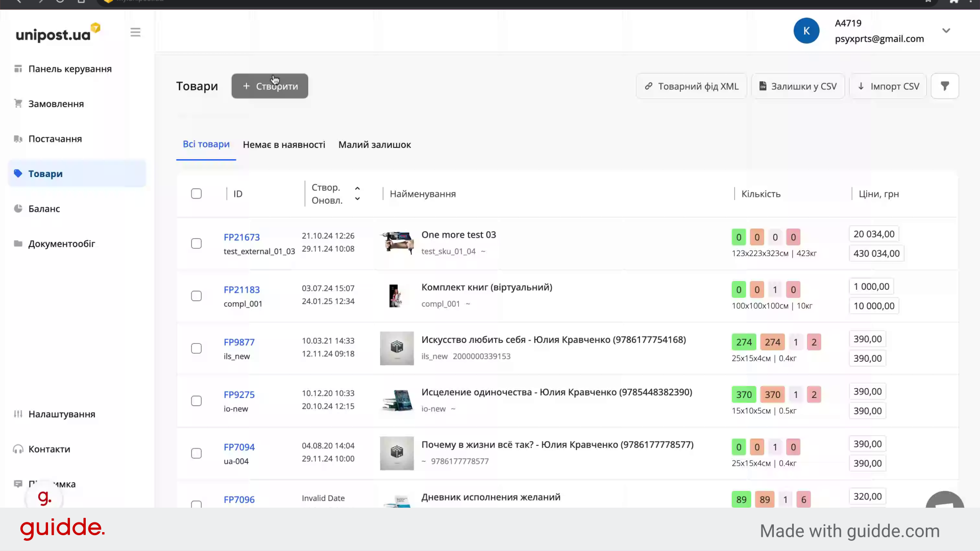Screen dimensions: 980x551
Task: Check the FP21183 row checkbox
Action: [197, 296]
